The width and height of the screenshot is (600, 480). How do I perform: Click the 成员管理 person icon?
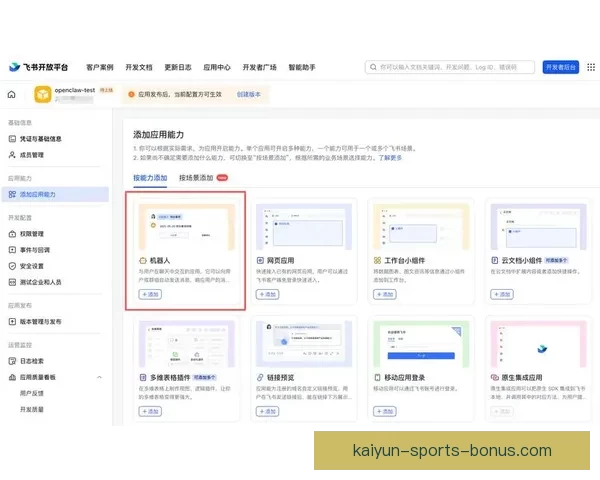pyautogui.click(x=12, y=155)
